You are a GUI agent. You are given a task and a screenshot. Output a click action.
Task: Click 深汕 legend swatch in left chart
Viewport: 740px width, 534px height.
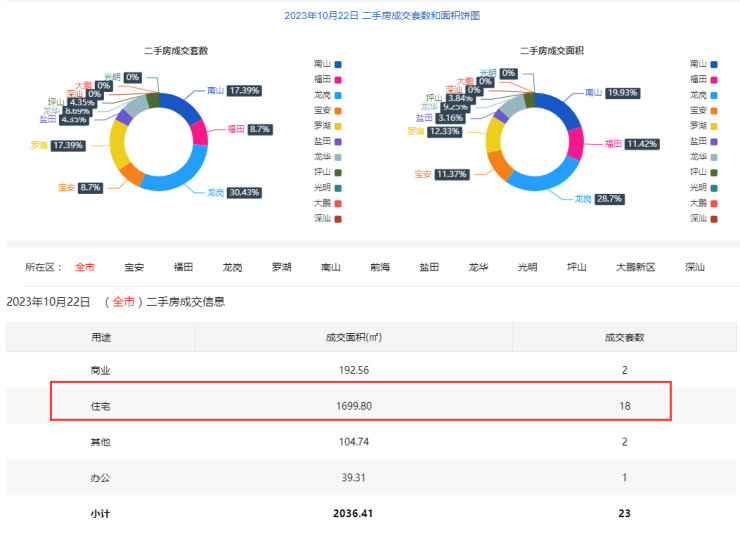(337, 218)
